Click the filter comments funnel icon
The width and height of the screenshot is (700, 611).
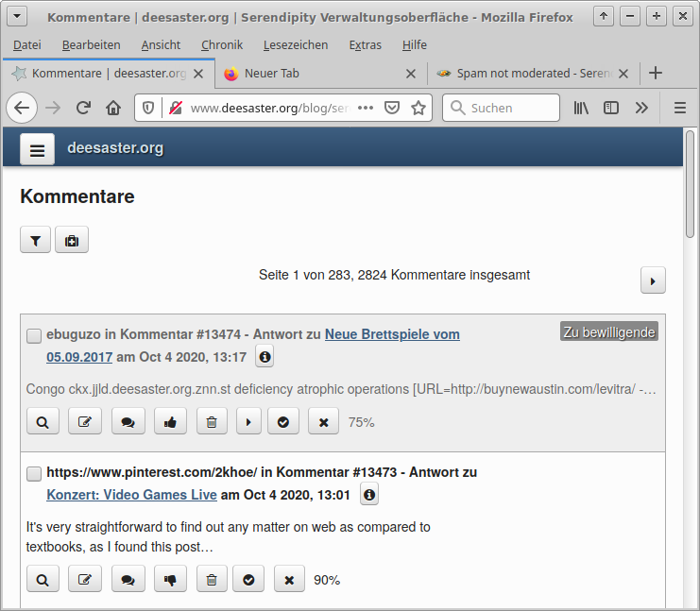tap(35, 241)
